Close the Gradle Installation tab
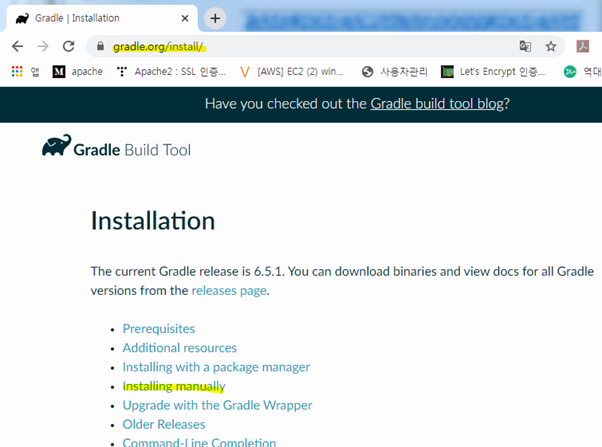The width and height of the screenshot is (602, 447). point(185,18)
